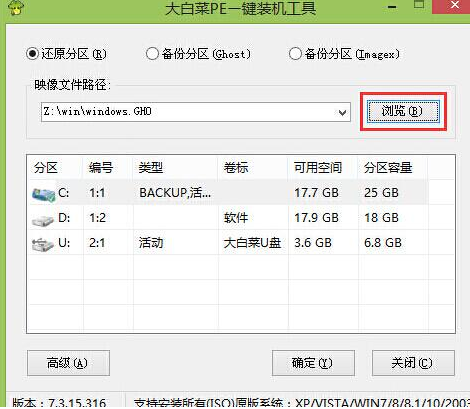Click the 活动 type cell in U: row

point(151,243)
